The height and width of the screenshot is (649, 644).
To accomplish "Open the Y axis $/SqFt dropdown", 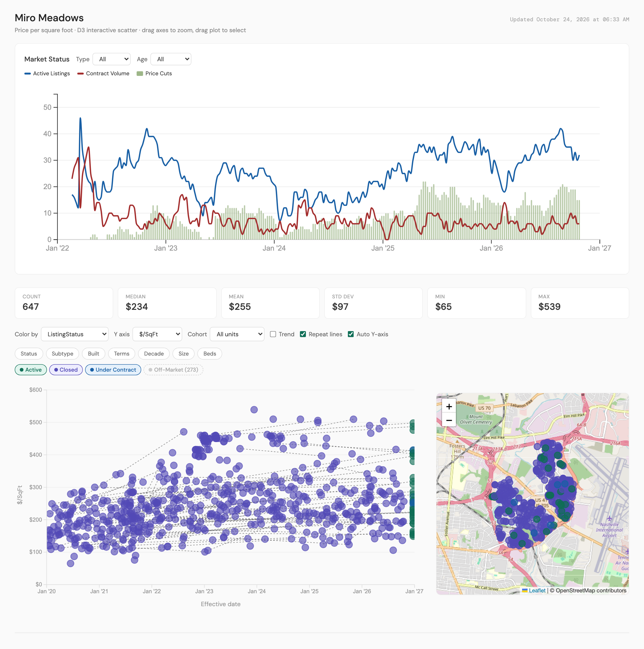I will (157, 334).
